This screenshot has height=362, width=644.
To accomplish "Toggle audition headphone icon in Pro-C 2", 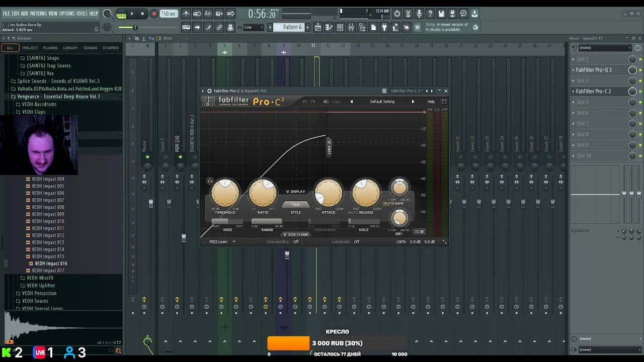I will click(210, 181).
